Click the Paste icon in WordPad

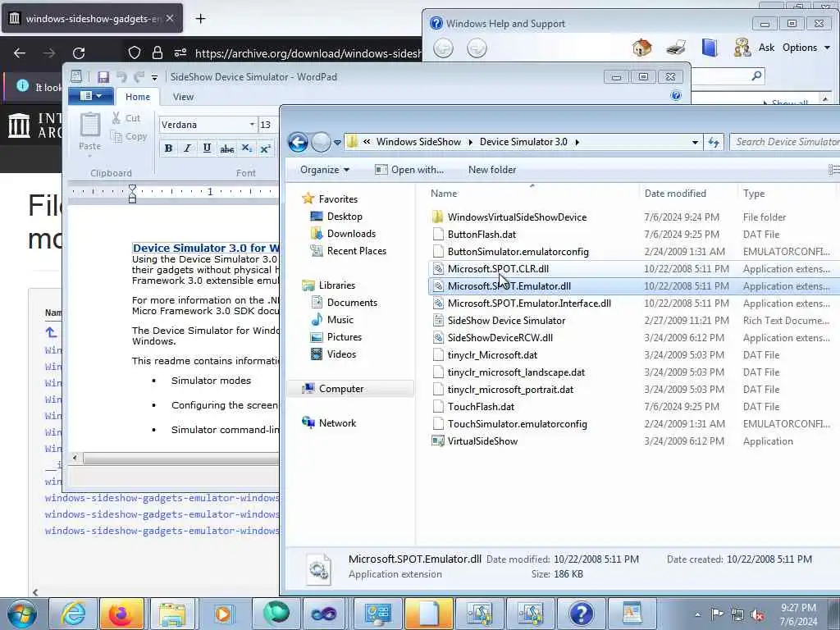[90, 126]
